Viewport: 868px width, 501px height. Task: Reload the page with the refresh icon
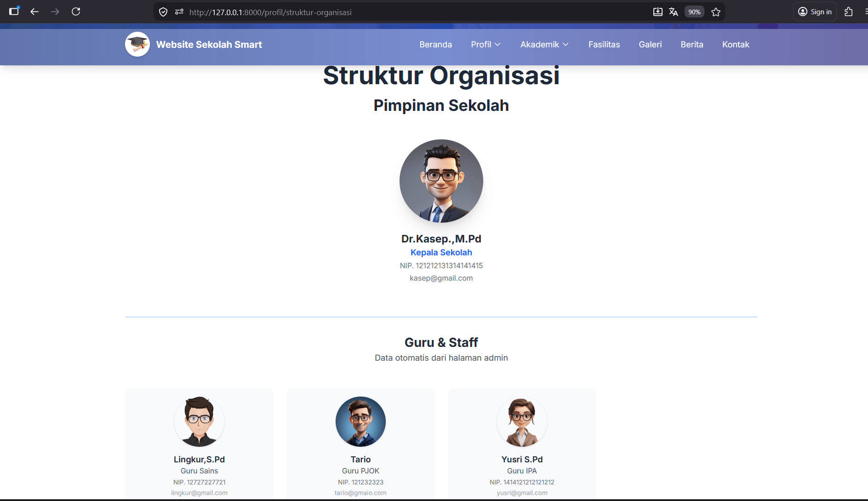point(76,12)
